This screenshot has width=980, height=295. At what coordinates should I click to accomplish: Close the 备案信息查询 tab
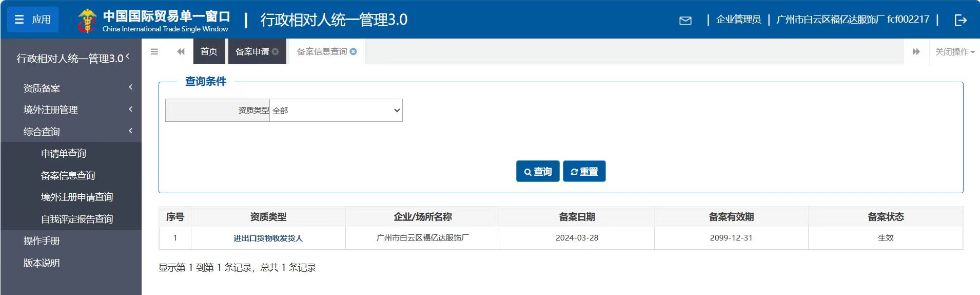[x=354, y=51]
